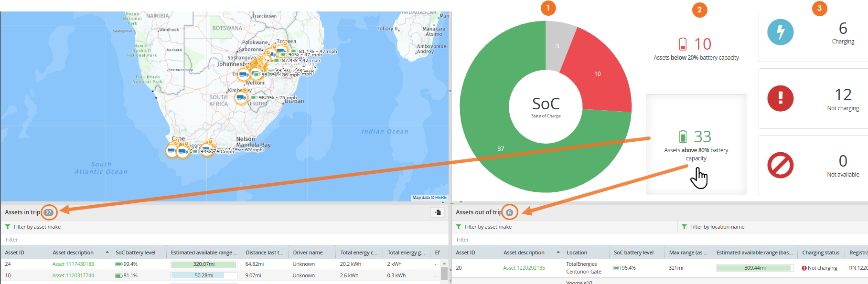
Task: Open the Filter by location name dropdown
Action: (x=717, y=227)
